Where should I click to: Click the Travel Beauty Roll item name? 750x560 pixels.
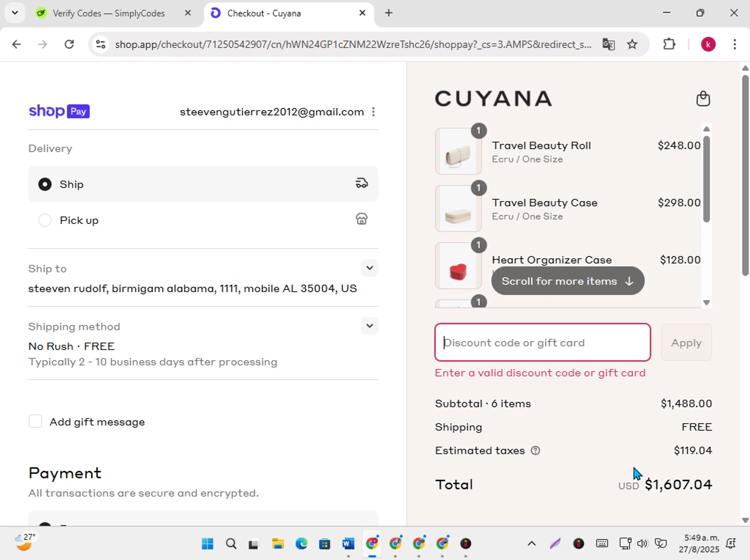[x=541, y=145]
